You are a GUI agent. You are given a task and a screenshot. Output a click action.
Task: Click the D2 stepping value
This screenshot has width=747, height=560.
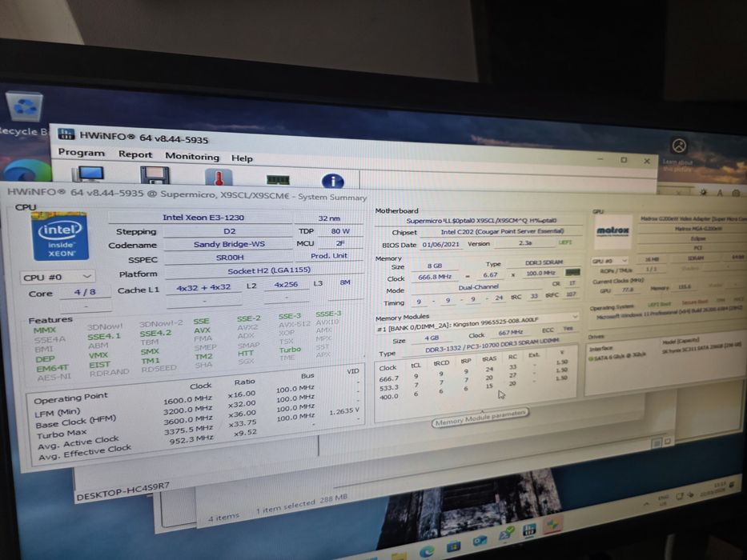coord(228,231)
